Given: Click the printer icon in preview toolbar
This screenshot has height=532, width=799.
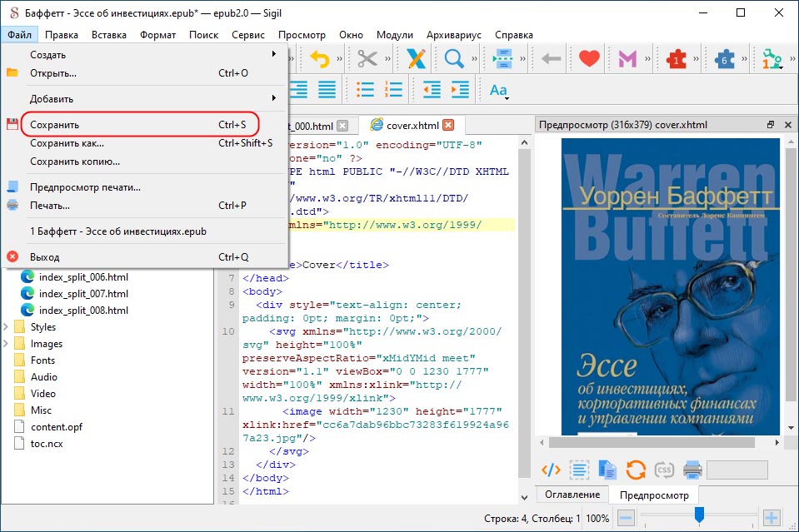Looking at the screenshot, I should point(692,470).
